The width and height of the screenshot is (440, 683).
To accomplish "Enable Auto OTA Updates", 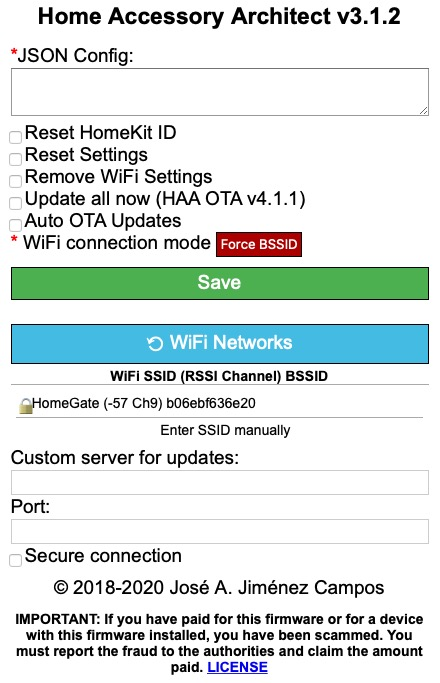I will pyautogui.click(x=15, y=225).
